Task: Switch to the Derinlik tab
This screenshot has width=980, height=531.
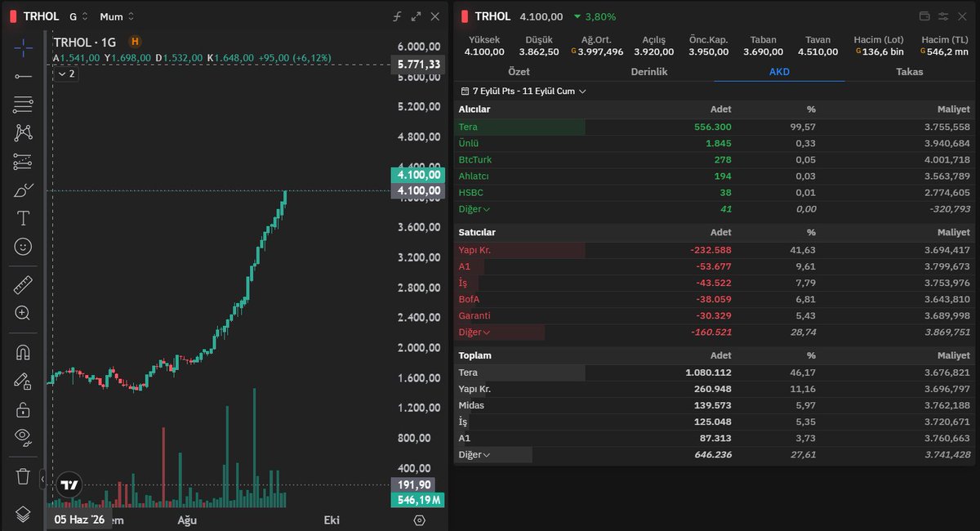Action: [649, 72]
